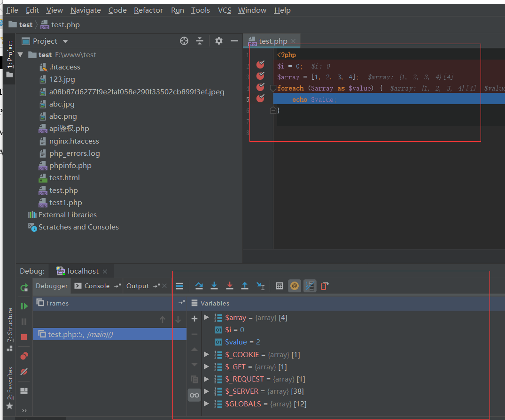This screenshot has height=420, width=505.
Task: Select test.php:5 {main}() frame
Action: tap(109, 334)
